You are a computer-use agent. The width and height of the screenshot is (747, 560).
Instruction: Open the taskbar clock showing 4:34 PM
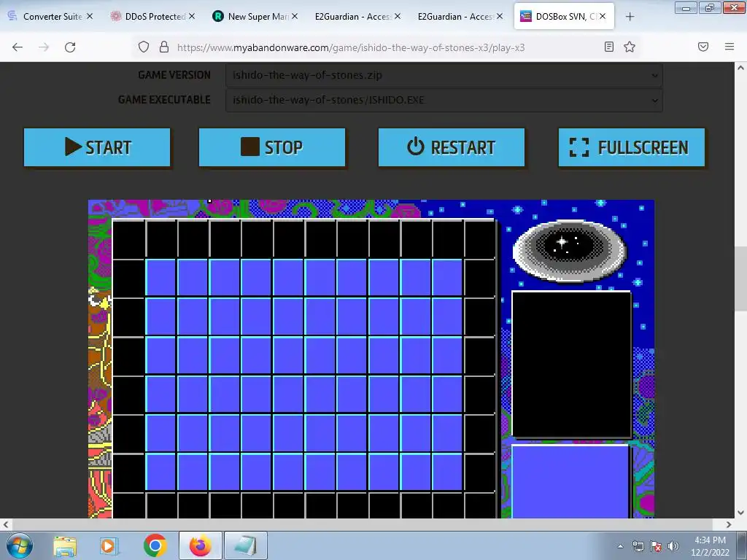click(x=710, y=545)
